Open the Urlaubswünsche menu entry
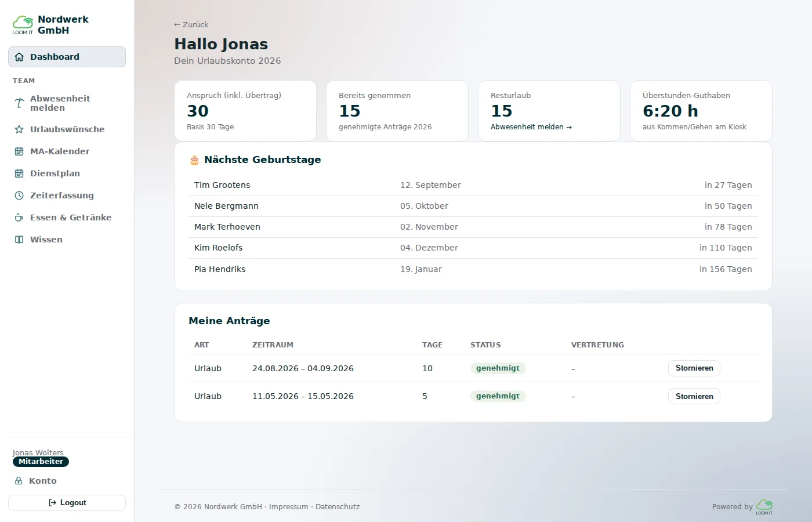The image size is (812, 522). pos(67,129)
